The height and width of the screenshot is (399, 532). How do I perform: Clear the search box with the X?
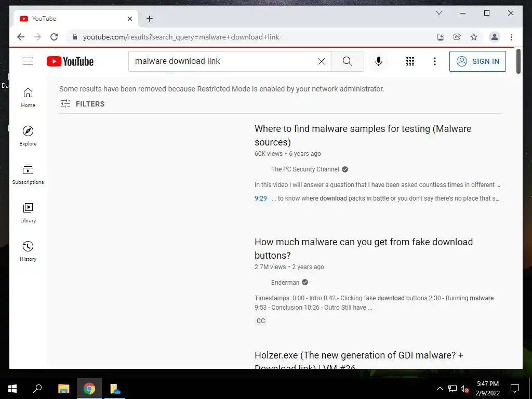point(321,61)
